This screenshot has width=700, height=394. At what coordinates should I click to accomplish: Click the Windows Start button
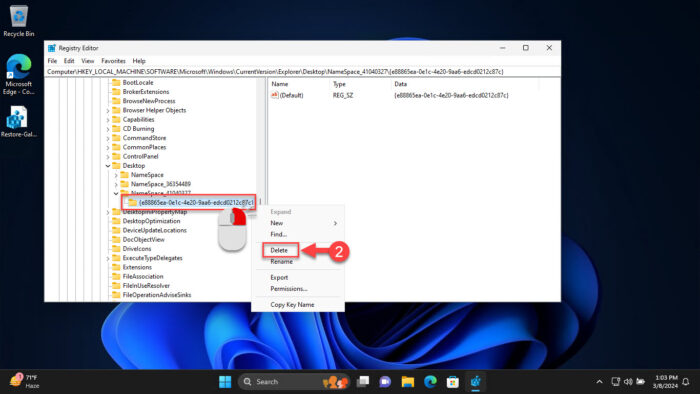[x=225, y=382]
